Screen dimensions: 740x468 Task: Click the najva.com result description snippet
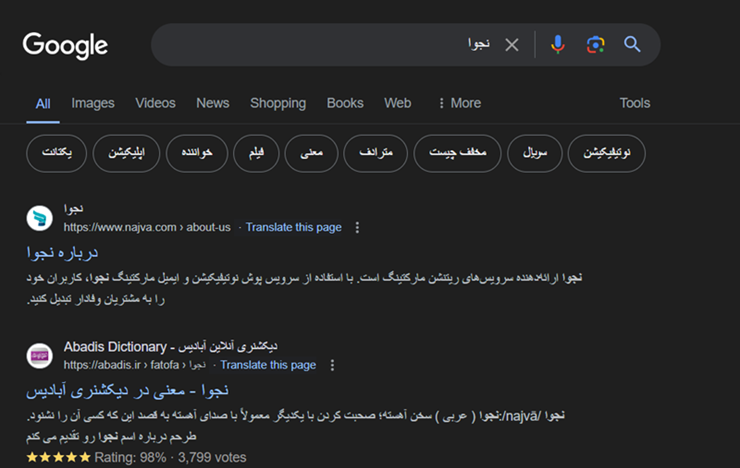click(x=304, y=288)
